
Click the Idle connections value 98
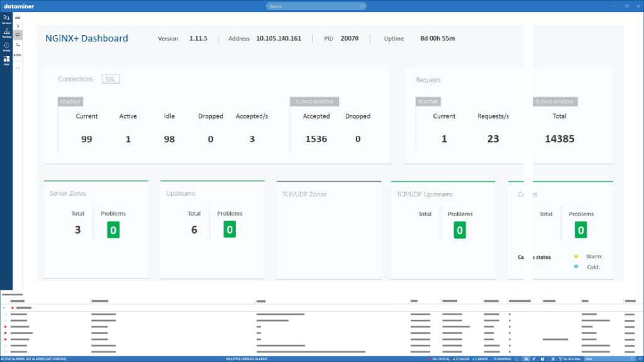[x=169, y=139]
